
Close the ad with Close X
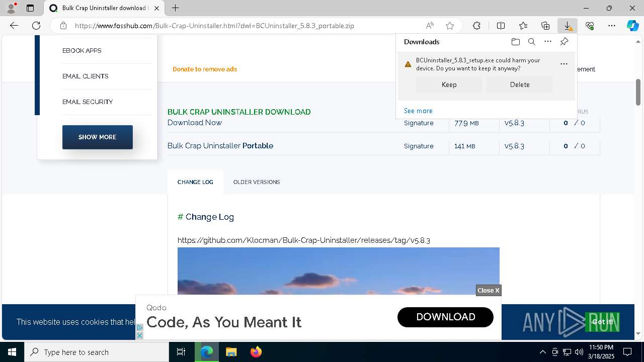489,291
